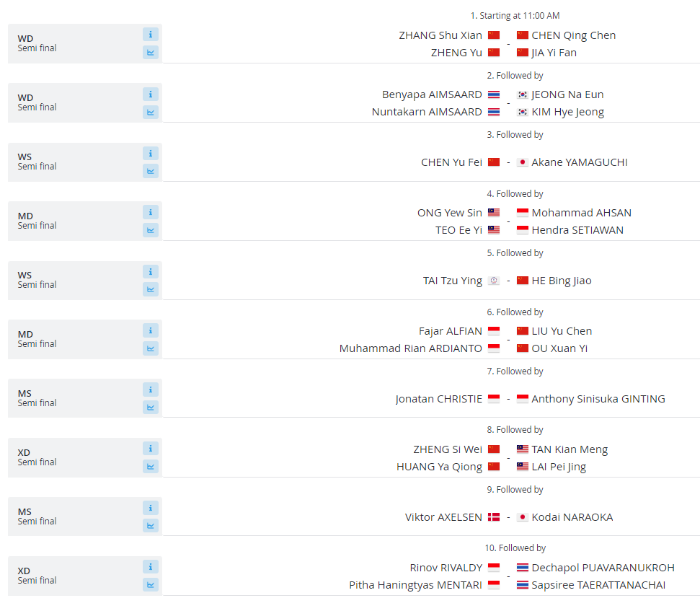
Task: Open chart icon for Zheng/Huang XD match
Action: point(150,467)
